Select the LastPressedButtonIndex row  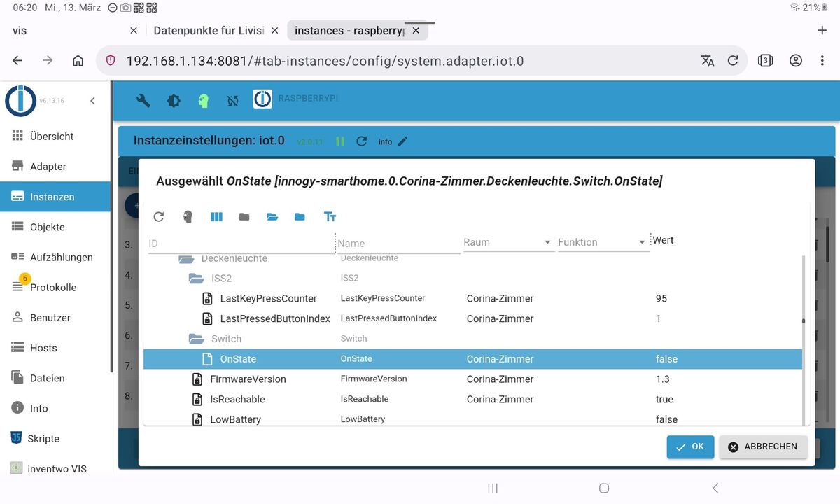tap(472, 318)
